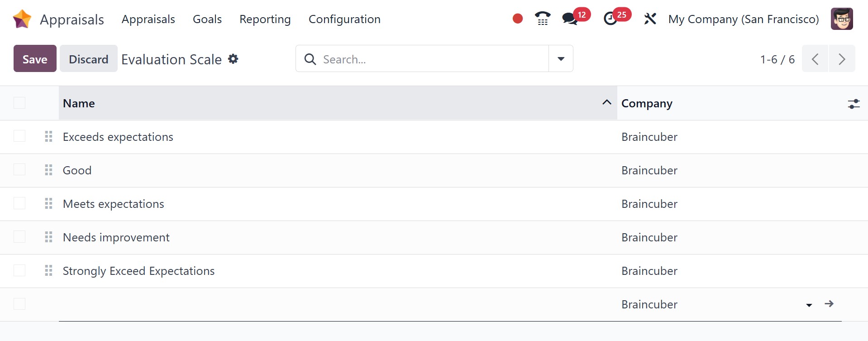Screen dimensions: 868x341
Task: Select the Needs improvement row checkbox
Action: tap(19, 237)
